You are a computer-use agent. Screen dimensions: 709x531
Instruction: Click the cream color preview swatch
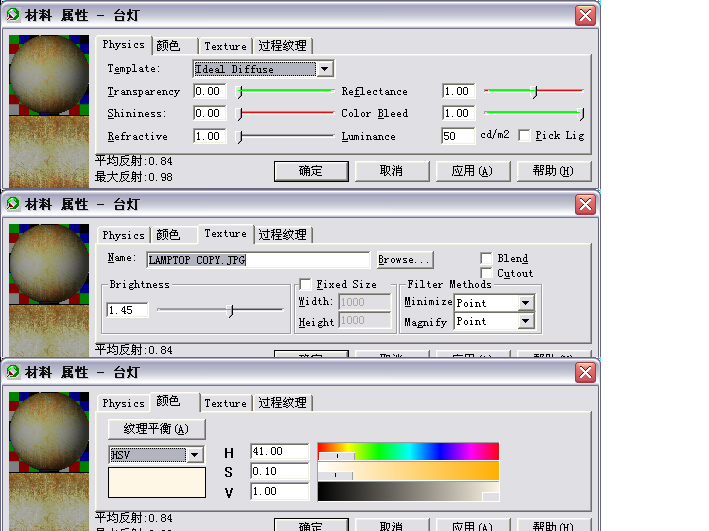[156, 482]
